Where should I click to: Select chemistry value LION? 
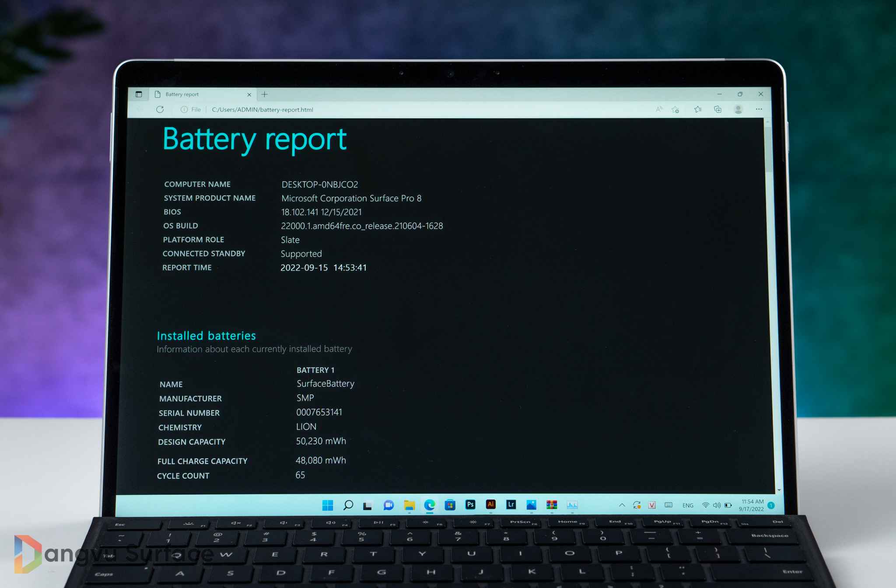(x=306, y=427)
